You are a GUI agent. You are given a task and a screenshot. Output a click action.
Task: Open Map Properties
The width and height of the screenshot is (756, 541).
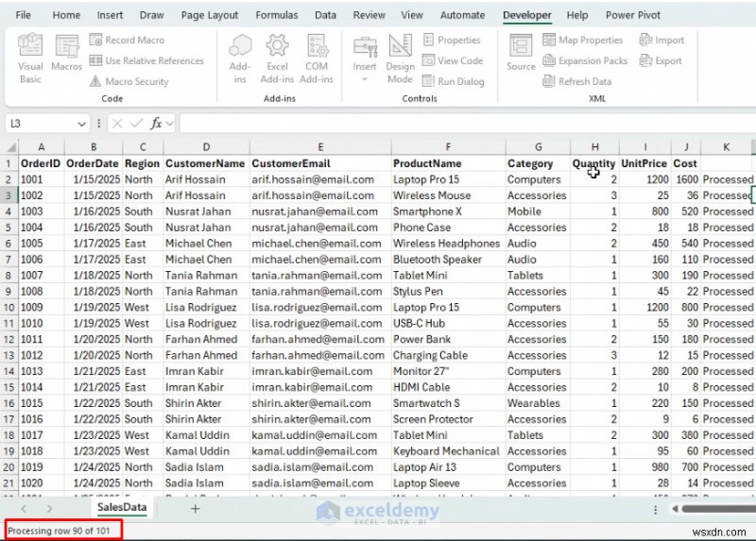[582, 40]
